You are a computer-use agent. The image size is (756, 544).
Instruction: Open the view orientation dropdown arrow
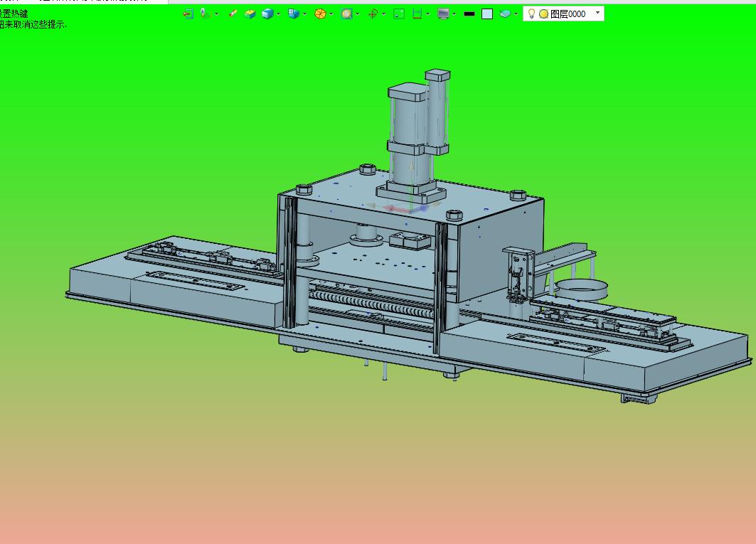[x=304, y=14]
